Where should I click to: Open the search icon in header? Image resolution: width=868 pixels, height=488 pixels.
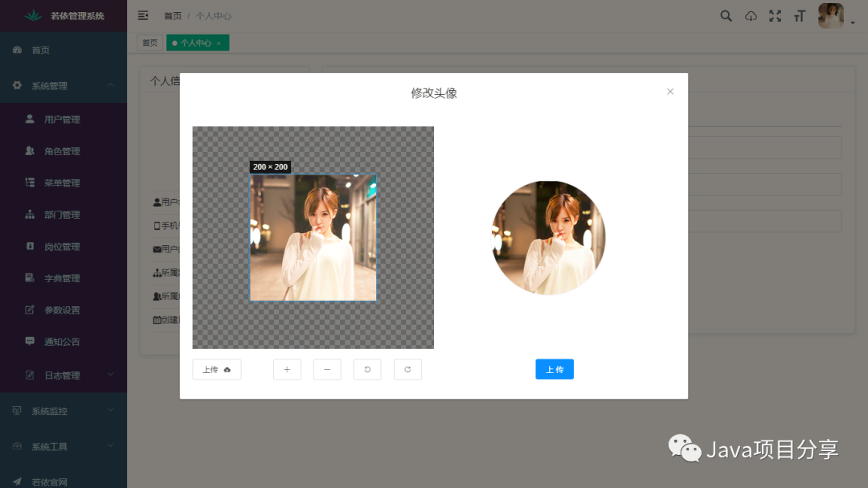[726, 16]
